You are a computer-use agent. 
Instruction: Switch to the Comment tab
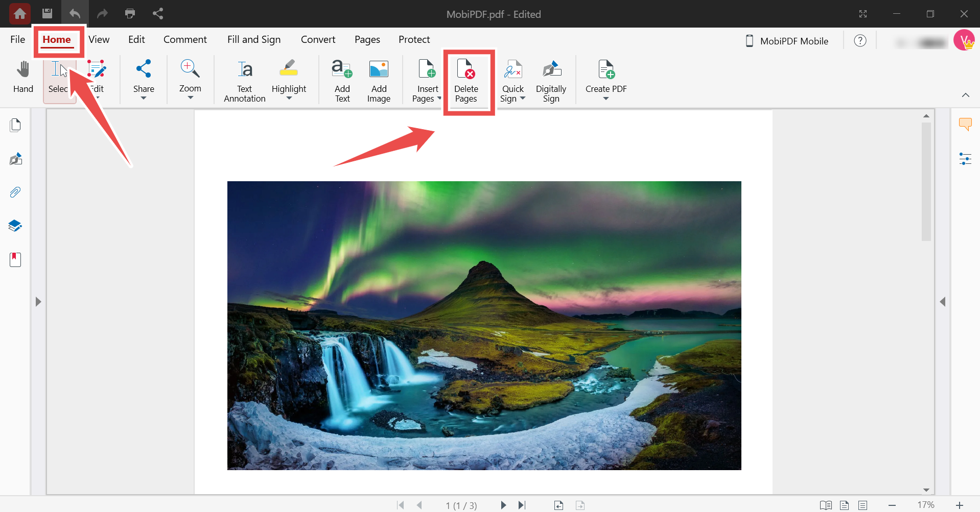coord(185,40)
